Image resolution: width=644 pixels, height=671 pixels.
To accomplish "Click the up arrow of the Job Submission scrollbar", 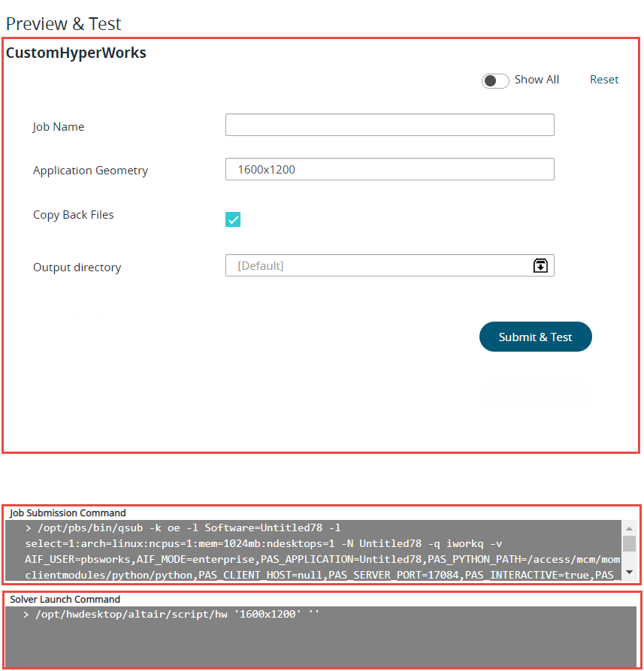I will (x=629, y=528).
